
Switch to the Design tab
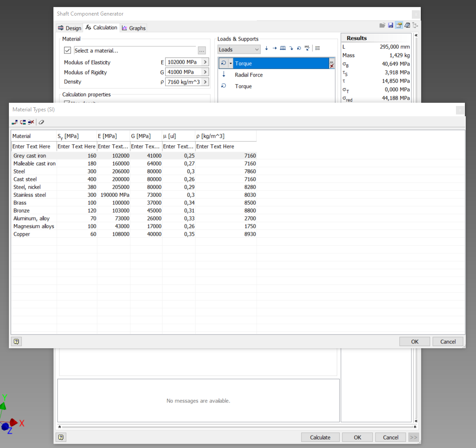click(x=69, y=28)
